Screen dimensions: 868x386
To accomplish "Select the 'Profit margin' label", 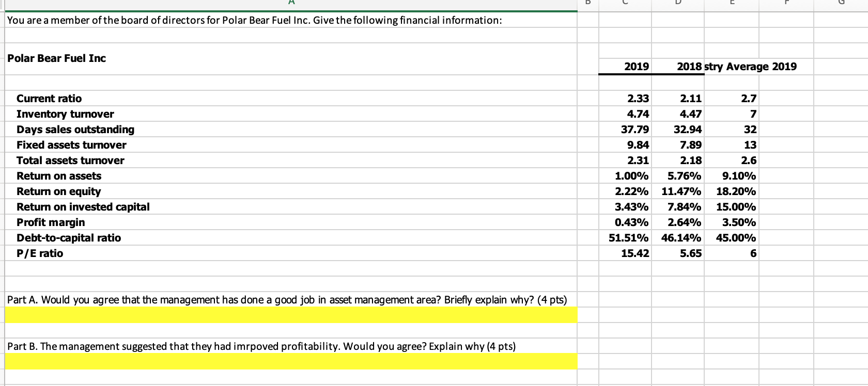I will [51, 222].
